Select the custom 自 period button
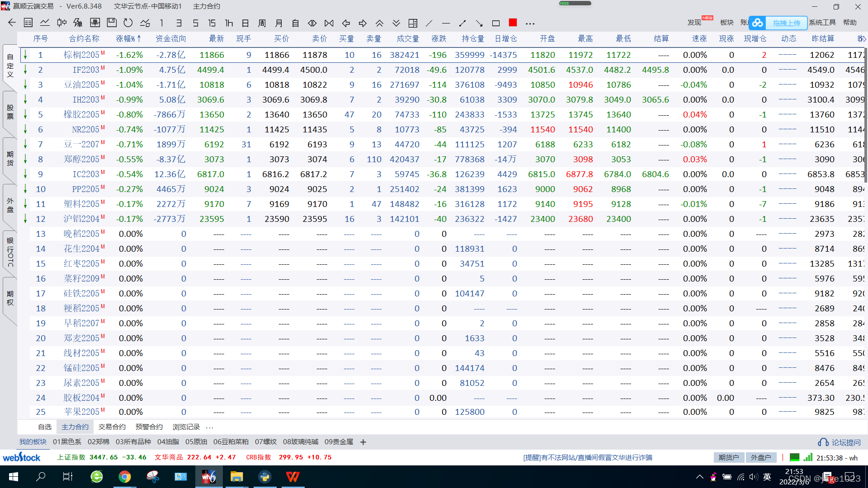 pos(296,23)
